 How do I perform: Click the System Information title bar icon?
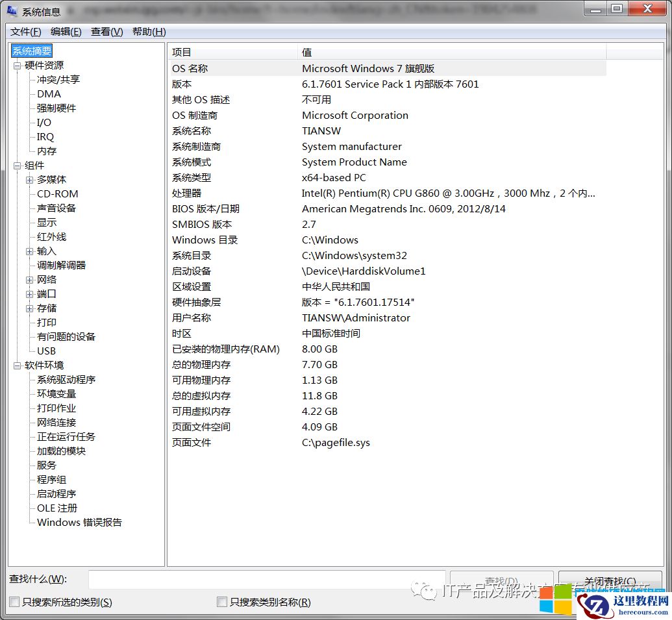12,10
